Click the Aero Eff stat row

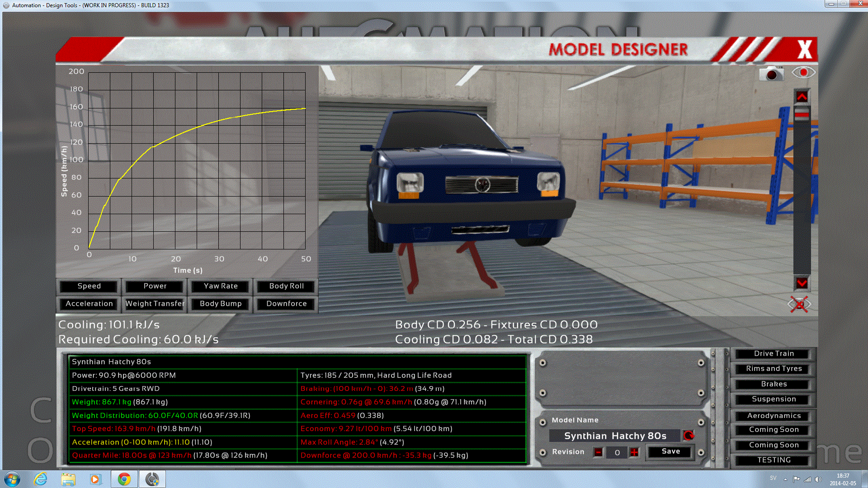412,416
